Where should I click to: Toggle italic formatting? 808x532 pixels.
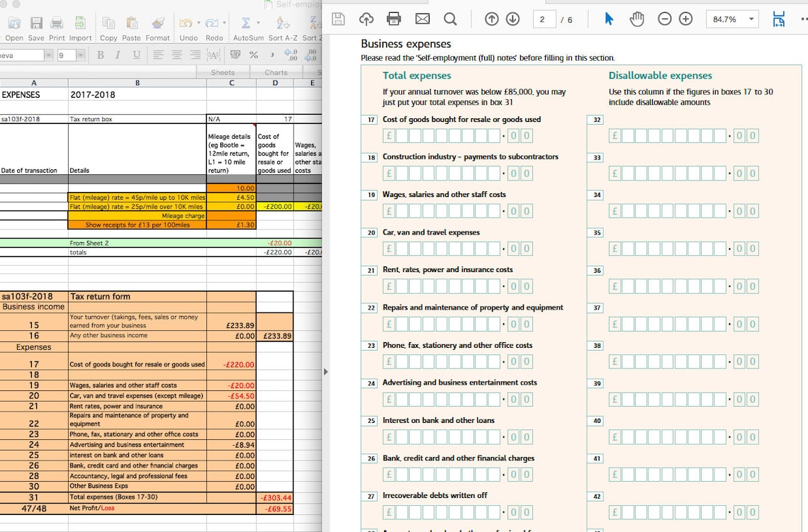118,54
